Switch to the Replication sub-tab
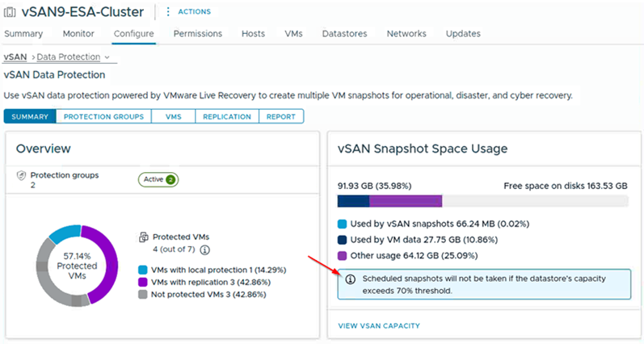 pos(226,116)
